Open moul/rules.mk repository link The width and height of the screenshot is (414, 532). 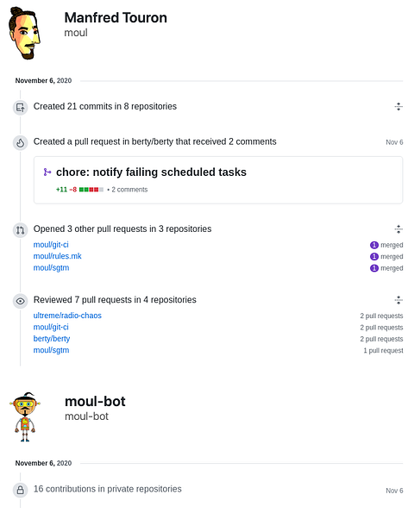57,256
